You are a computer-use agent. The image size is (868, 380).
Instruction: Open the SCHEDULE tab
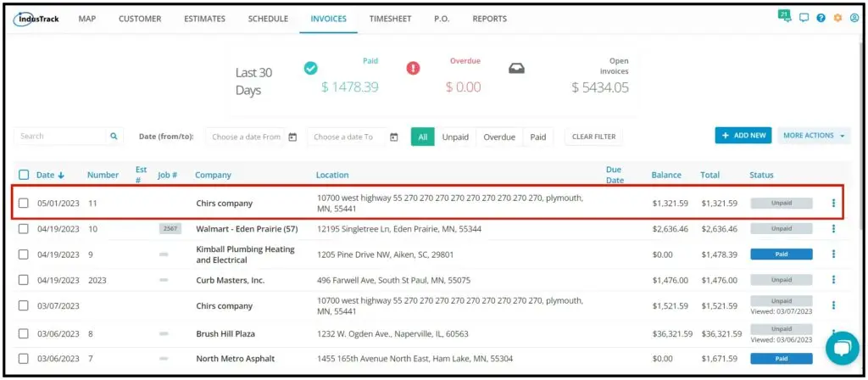click(268, 19)
